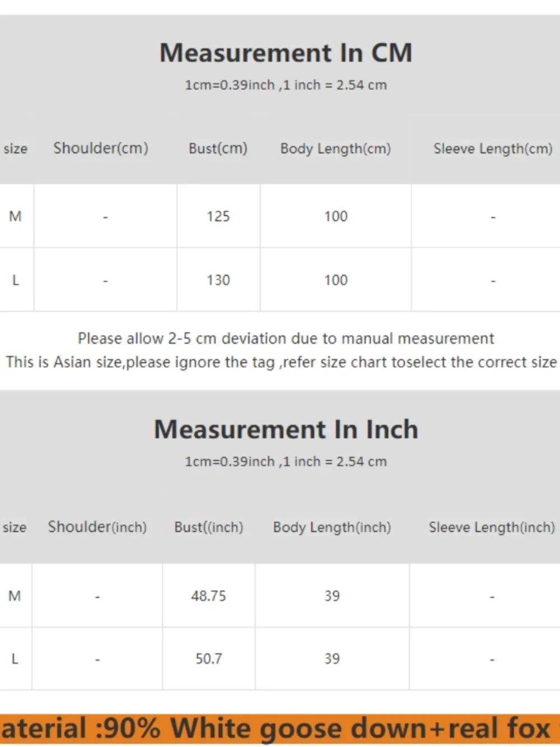Viewport: 560px width, 747px height.
Task: Click the 2-5 cm deviation notice
Action: [286, 338]
